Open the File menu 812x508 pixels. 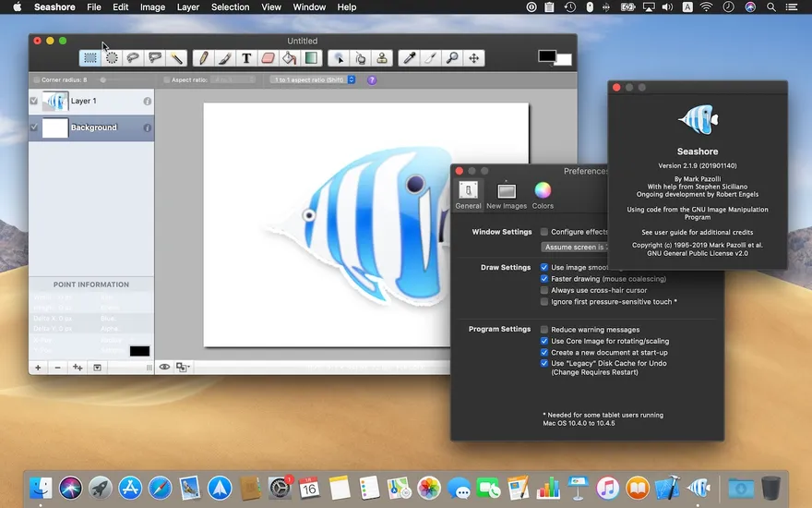(94, 7)
